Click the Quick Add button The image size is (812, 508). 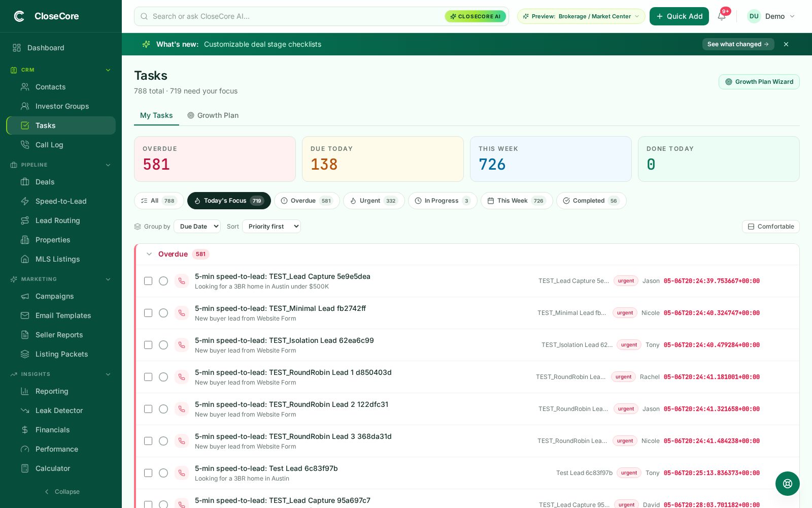click(x=679, y=16)
